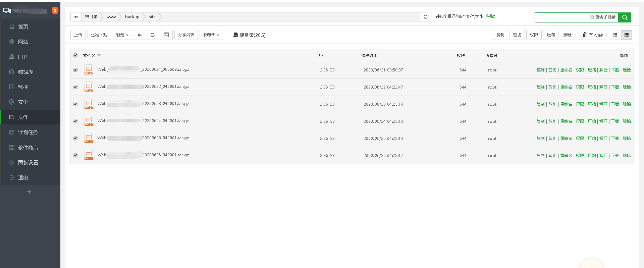Navigate to the www breadcrumb
Screen dimensions: 644x268
pos(111,17)
